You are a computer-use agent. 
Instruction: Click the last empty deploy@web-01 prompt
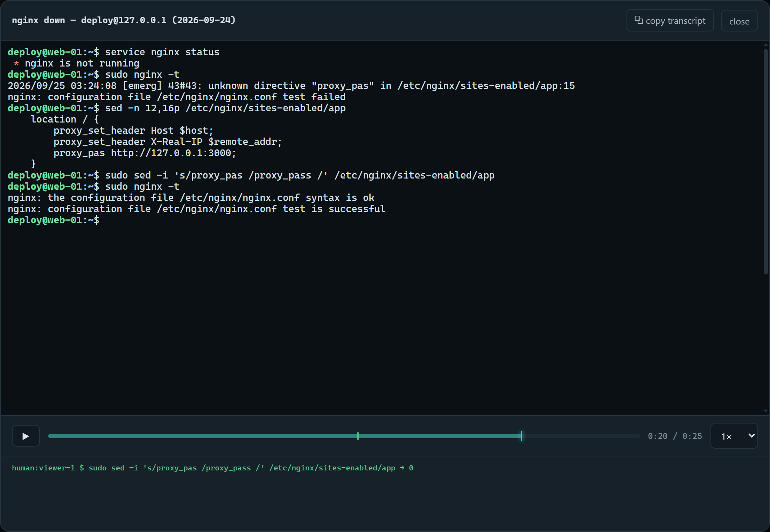point(53,220)
